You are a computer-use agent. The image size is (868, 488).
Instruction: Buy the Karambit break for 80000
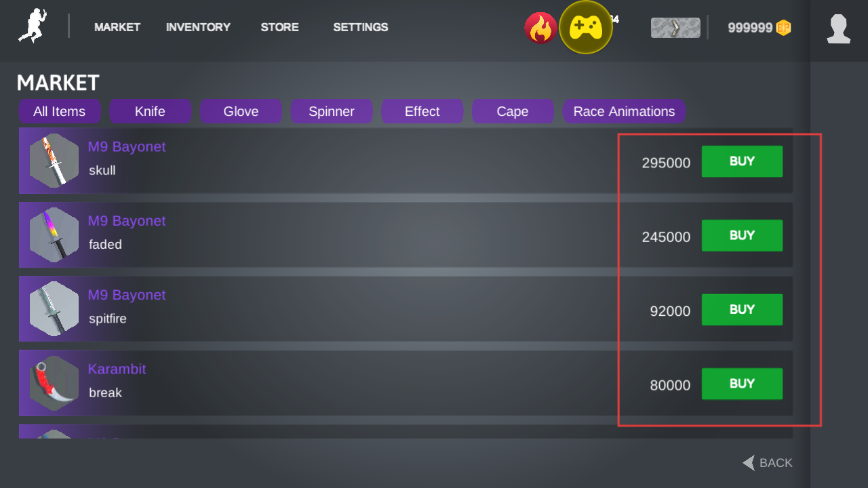point(741,384)
